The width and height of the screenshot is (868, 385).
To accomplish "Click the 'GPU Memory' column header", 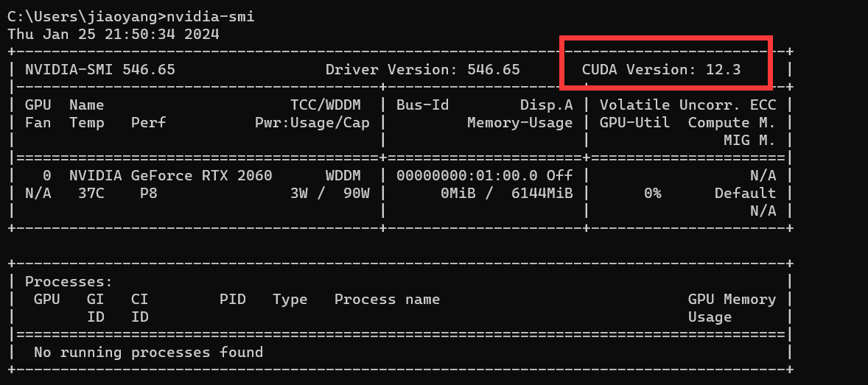I will click(x=732, y=300).
